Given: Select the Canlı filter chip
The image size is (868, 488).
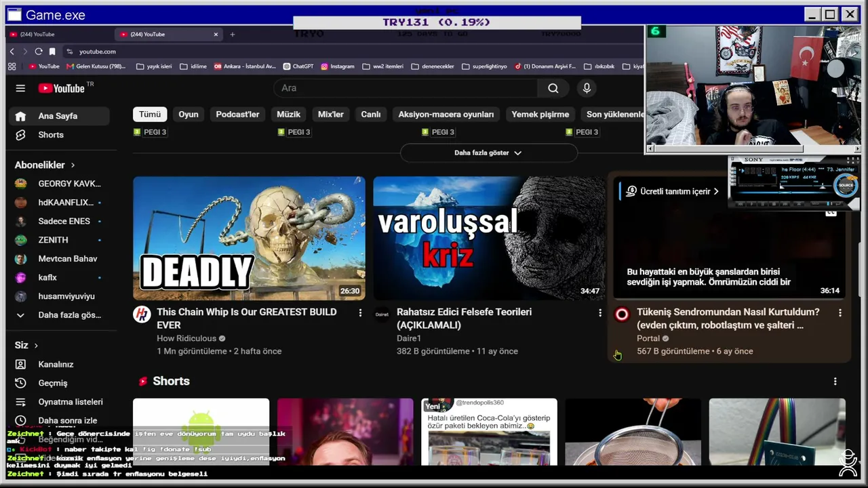Looking at the screenshot, I should pos(371,115).
